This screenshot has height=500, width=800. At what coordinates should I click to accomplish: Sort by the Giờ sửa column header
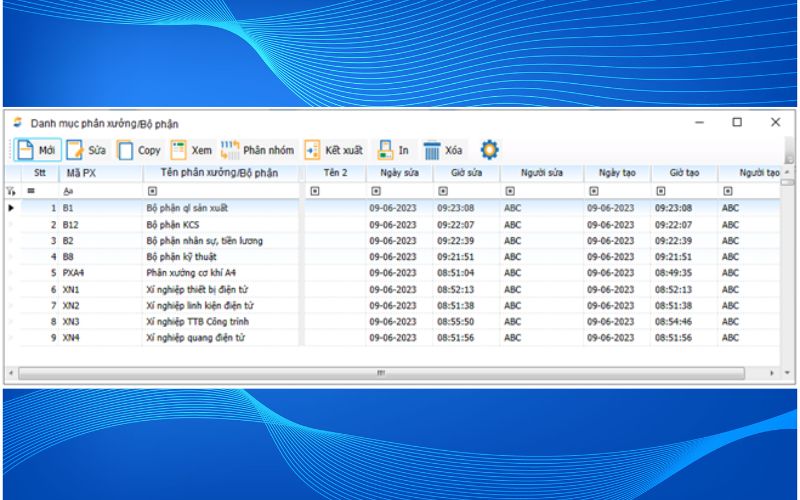coord(466,173)
